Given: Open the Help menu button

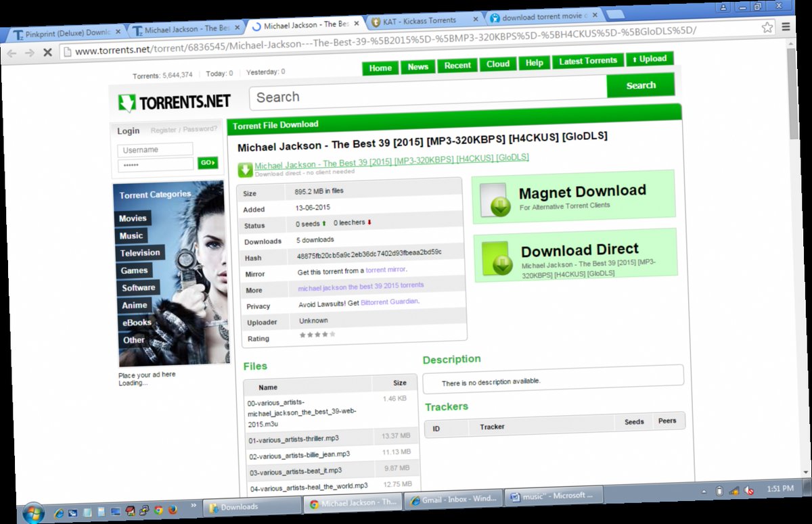Looking at the screenshot, I should point(535,62).
